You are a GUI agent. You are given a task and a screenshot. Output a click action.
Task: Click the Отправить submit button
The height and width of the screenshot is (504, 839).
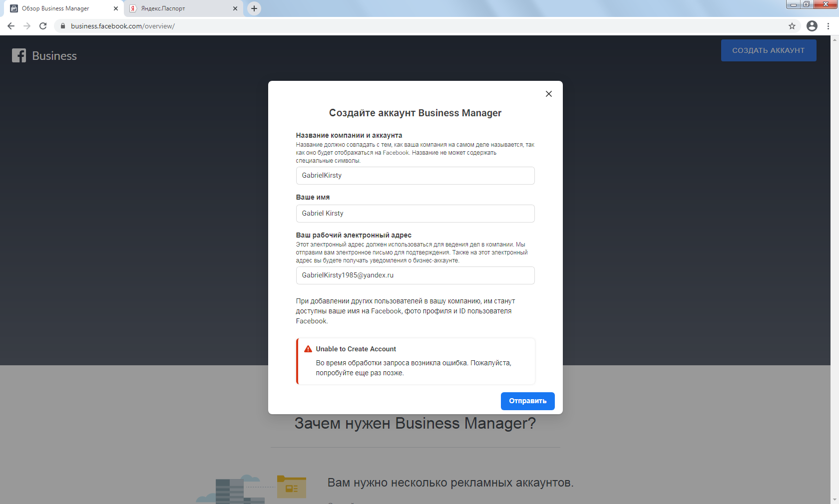(x=527, y=401)
